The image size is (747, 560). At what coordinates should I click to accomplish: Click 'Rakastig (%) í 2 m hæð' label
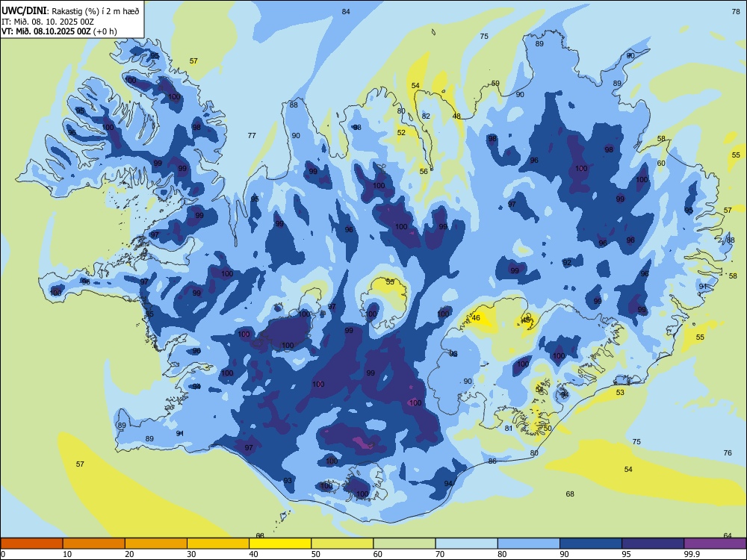click(96, 11)
